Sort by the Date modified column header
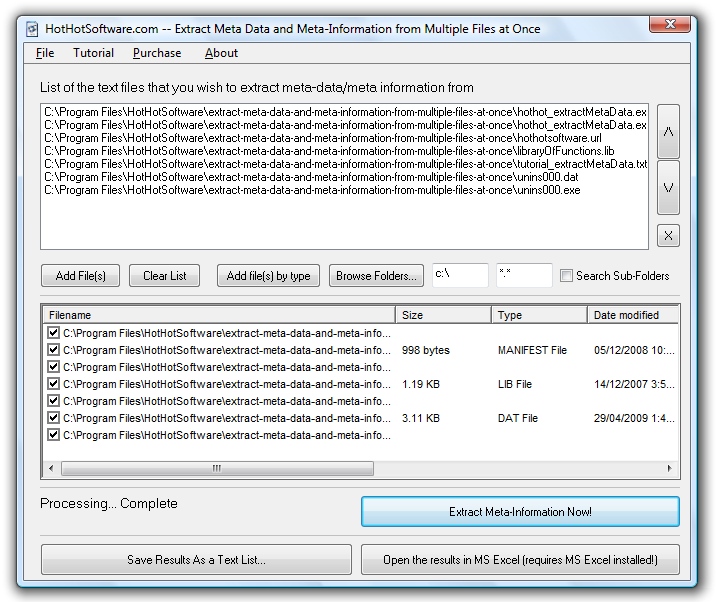Viewport: 718px width, 602px height. click(x=633, y=315)
